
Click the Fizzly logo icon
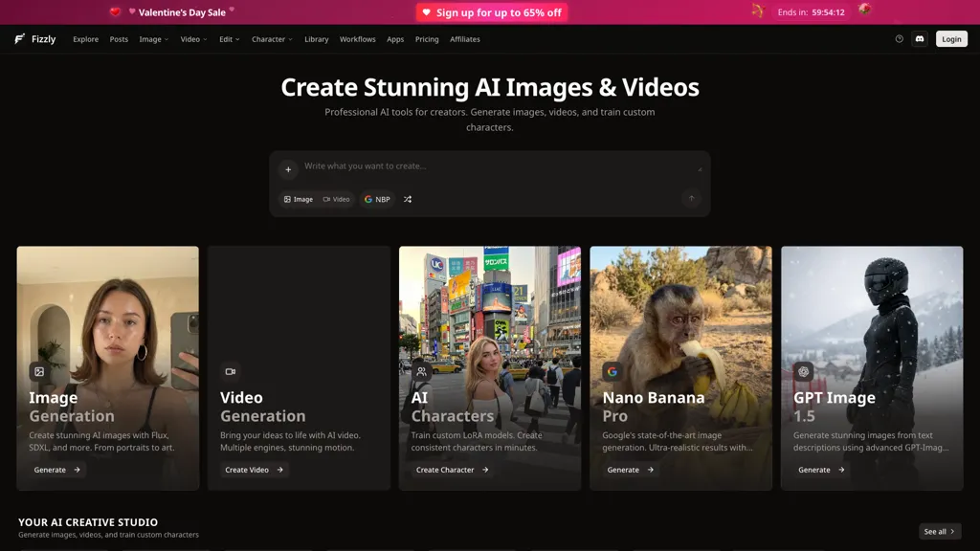(x=19, y=38)
